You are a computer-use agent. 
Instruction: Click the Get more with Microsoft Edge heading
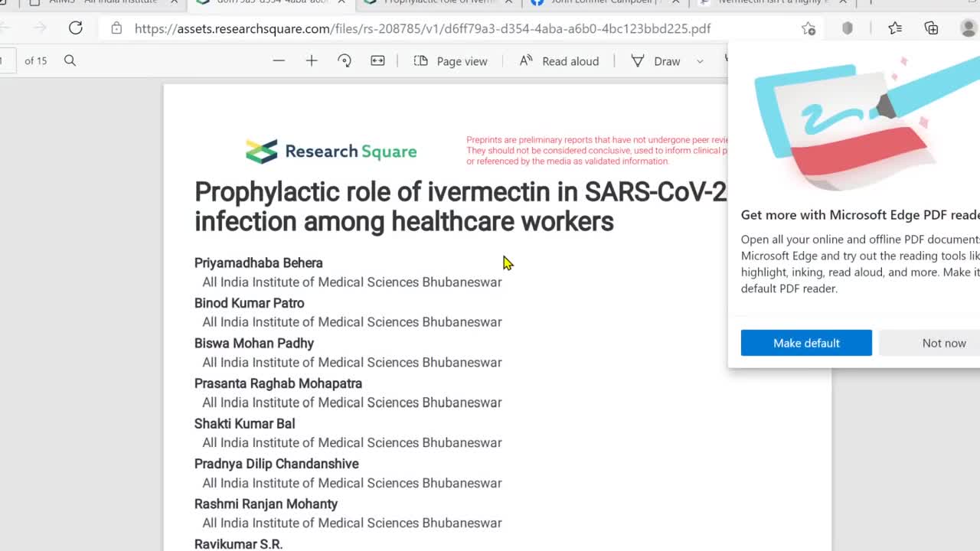[860, 215]
